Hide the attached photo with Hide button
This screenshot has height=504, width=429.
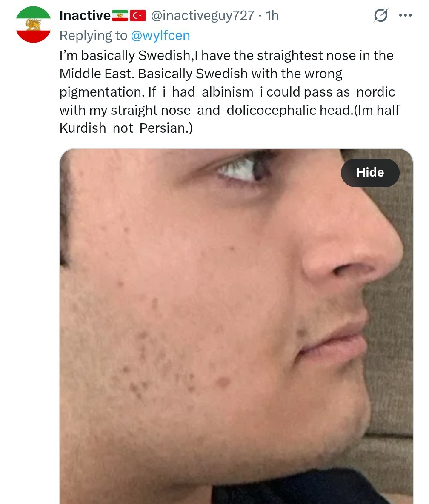click(370, 173)
